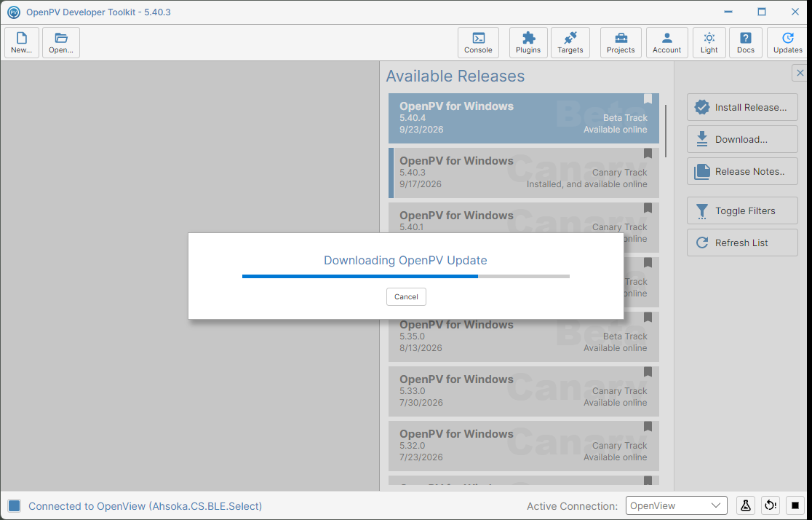Click the restart connection icon with exclamation
The width and height of the screenshot is (812, 520).
pyautogui.click(x=771, y=505)
